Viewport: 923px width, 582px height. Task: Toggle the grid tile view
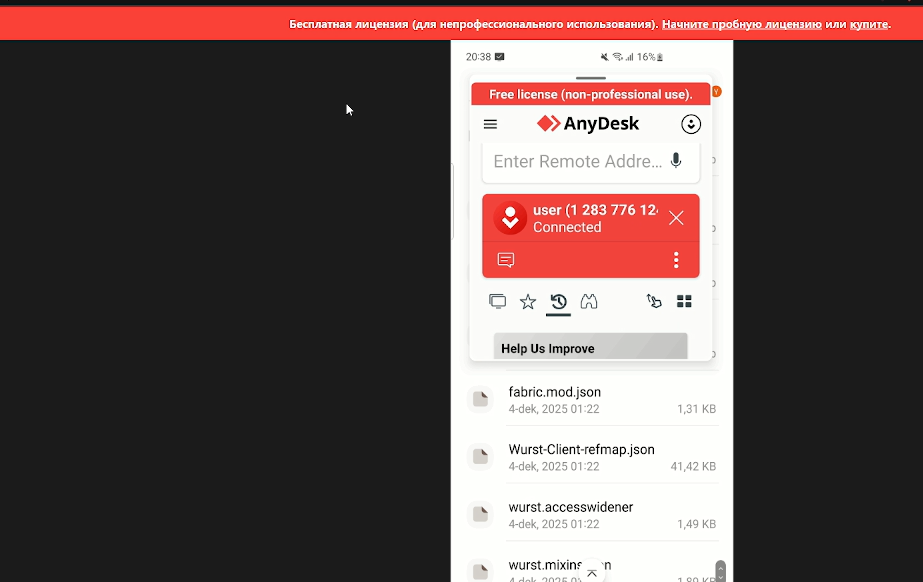(x=684, y=301)
